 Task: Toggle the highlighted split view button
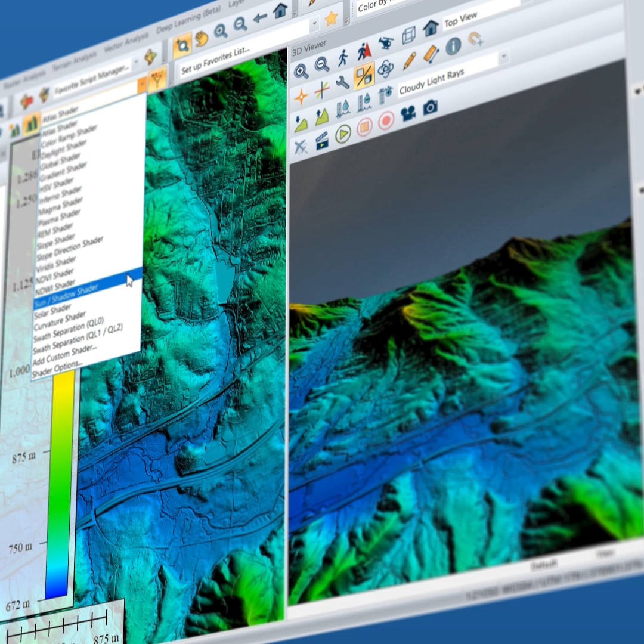[364, 76]
